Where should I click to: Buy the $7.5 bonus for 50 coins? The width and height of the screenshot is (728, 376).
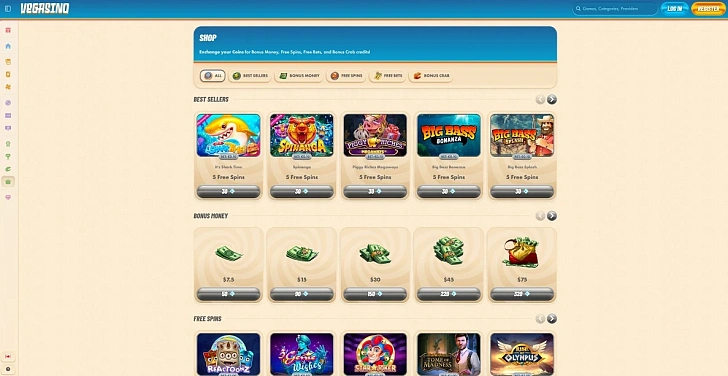[x=228, y=294]
